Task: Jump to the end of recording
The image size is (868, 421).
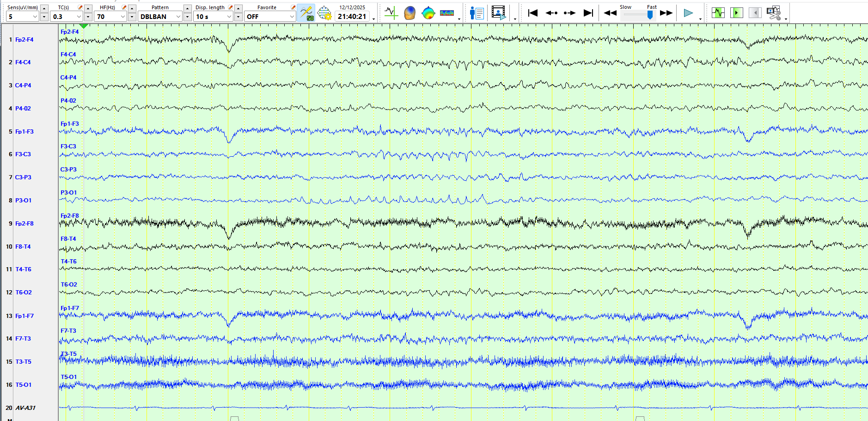Action: click(x=588, y=13)
